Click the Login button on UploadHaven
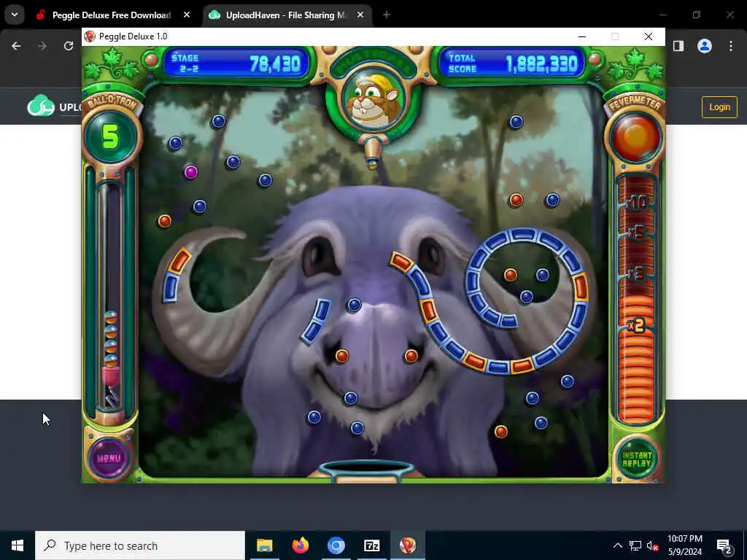The width and height of the screenshot is (747, 560). pos(719,107)
